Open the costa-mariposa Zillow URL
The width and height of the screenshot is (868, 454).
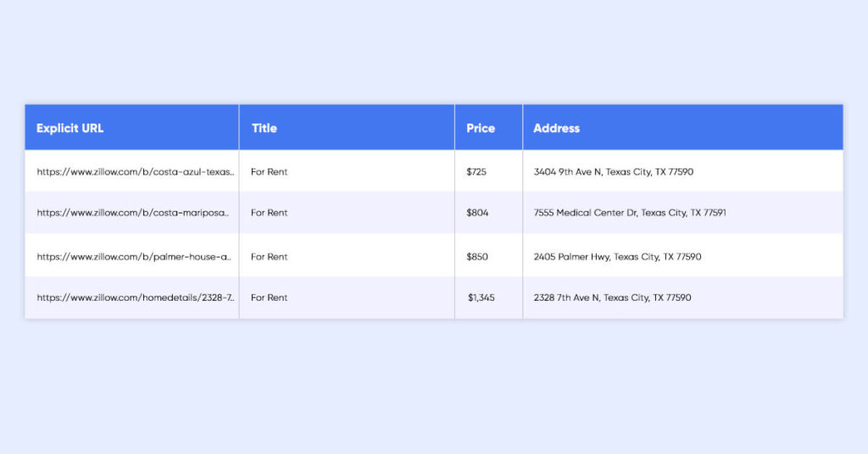click(x=133, y=213)
